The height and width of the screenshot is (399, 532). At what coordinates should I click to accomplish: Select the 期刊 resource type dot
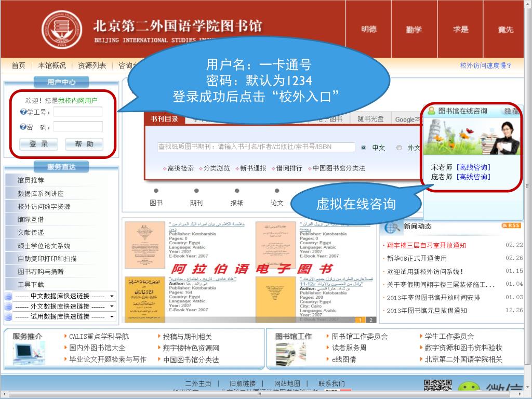point(196,191)
